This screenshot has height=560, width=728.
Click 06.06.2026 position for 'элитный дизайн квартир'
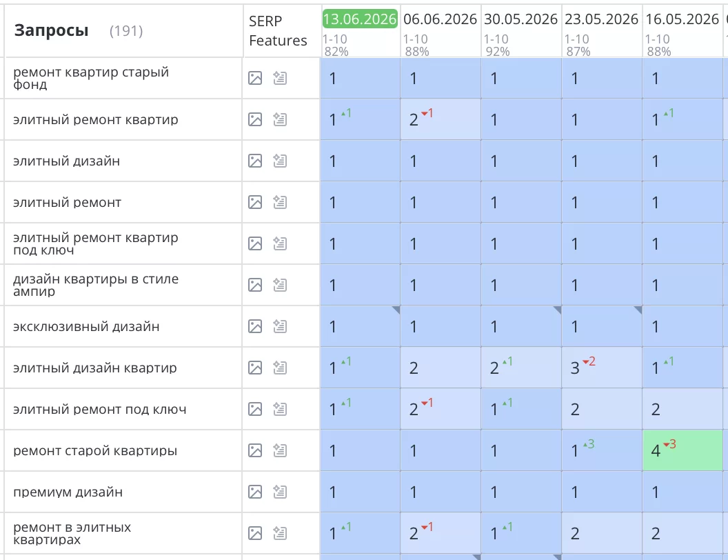click(441, 368)
